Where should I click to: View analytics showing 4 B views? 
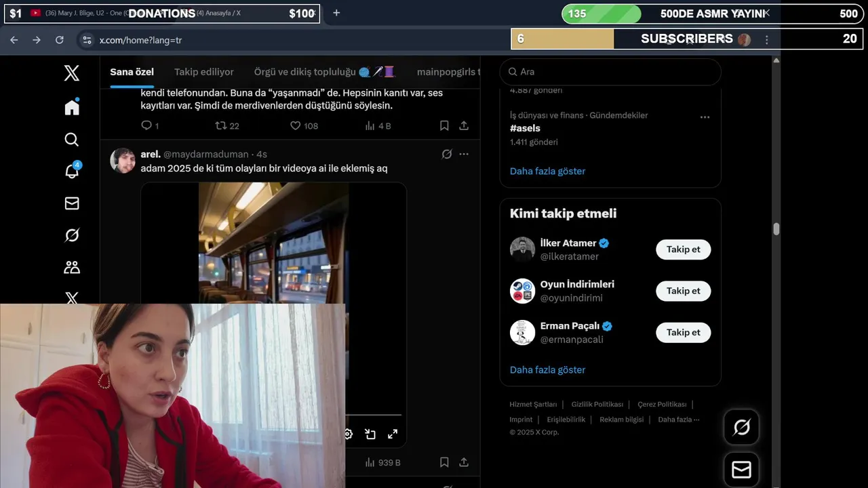tap(378, 125)
